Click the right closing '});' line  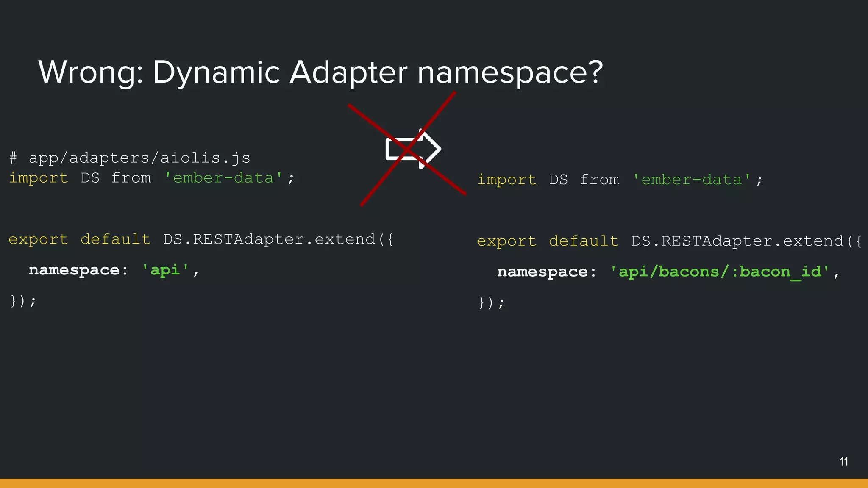pos(492,303)
